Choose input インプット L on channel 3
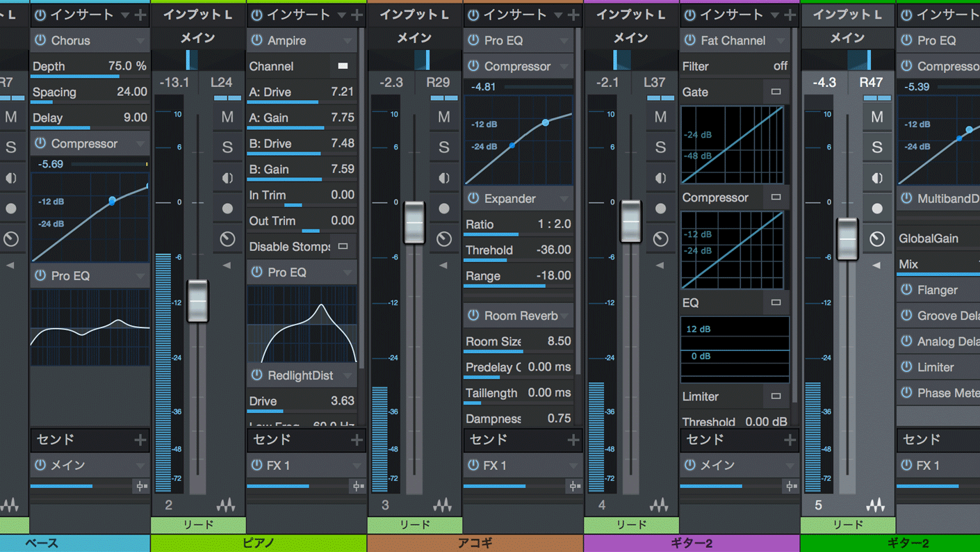This screenshot has width=980, height=552. 415,15
